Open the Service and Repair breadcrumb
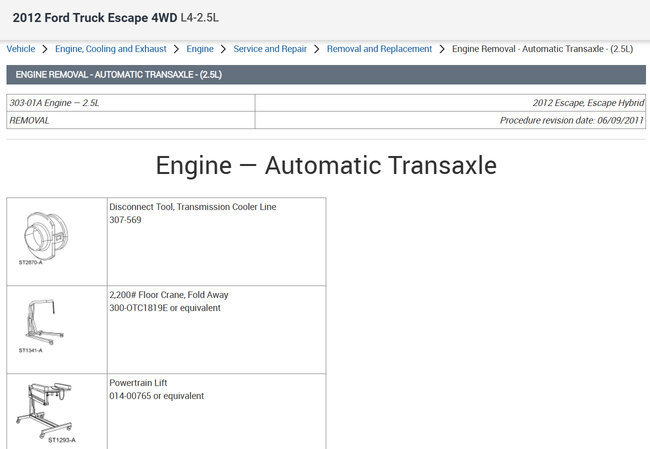This screenshot has height=449, width=650. point(270,49)
